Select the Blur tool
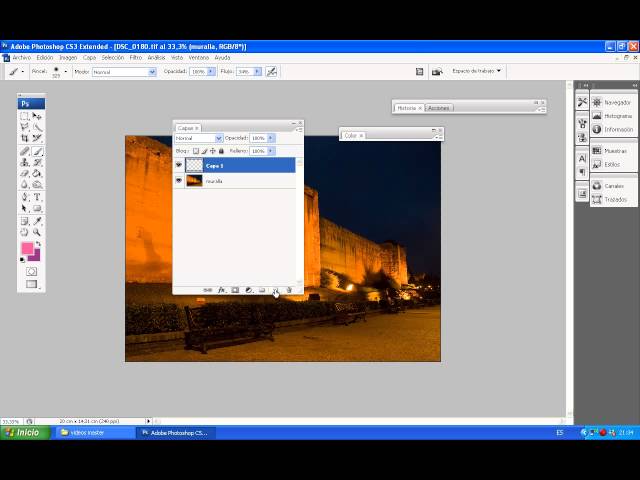640x480 pixels. click(24, 184)
